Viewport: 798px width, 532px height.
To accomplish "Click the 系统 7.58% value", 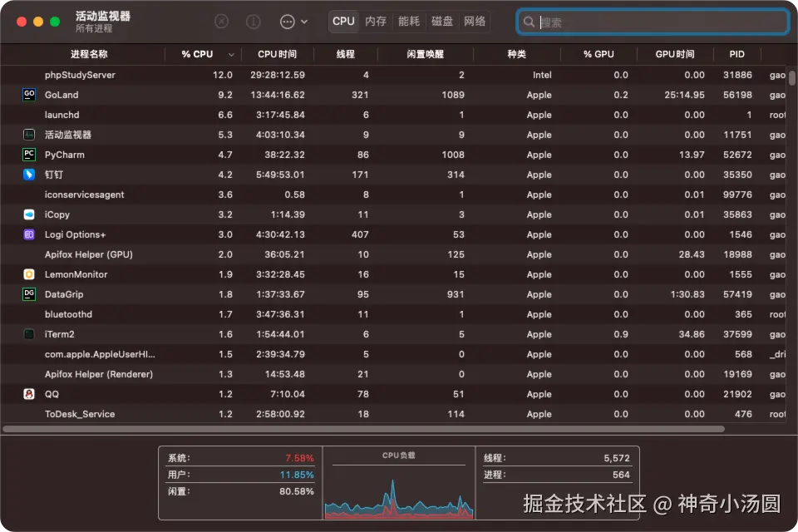I will click(299, 458).
